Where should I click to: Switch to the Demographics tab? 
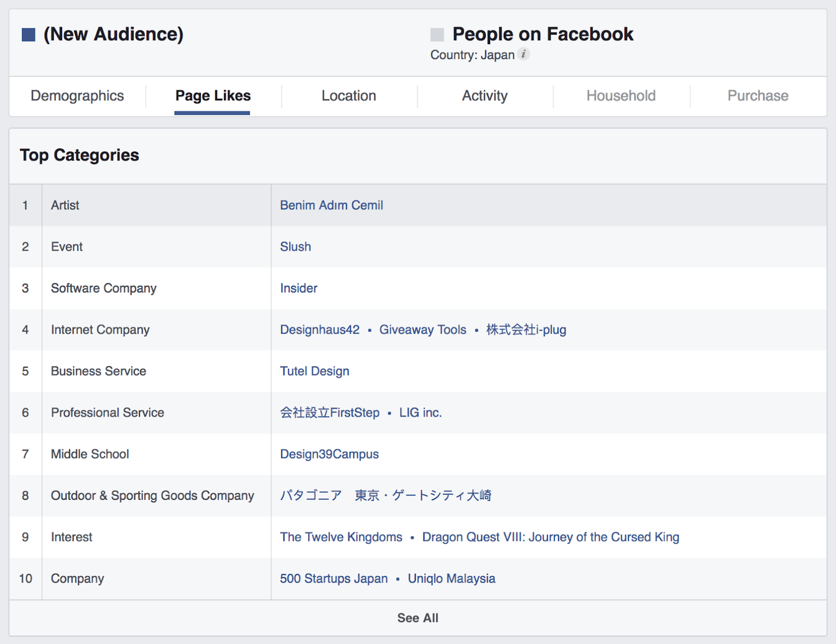77,96
